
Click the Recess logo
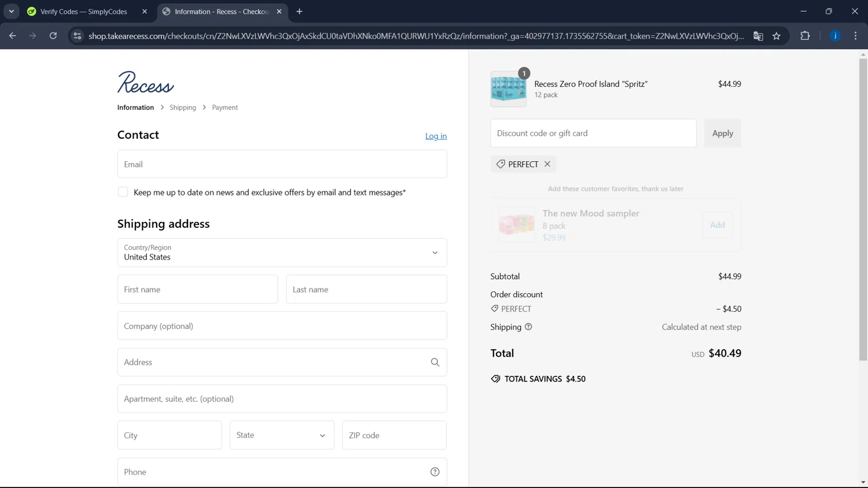(145, 83)
